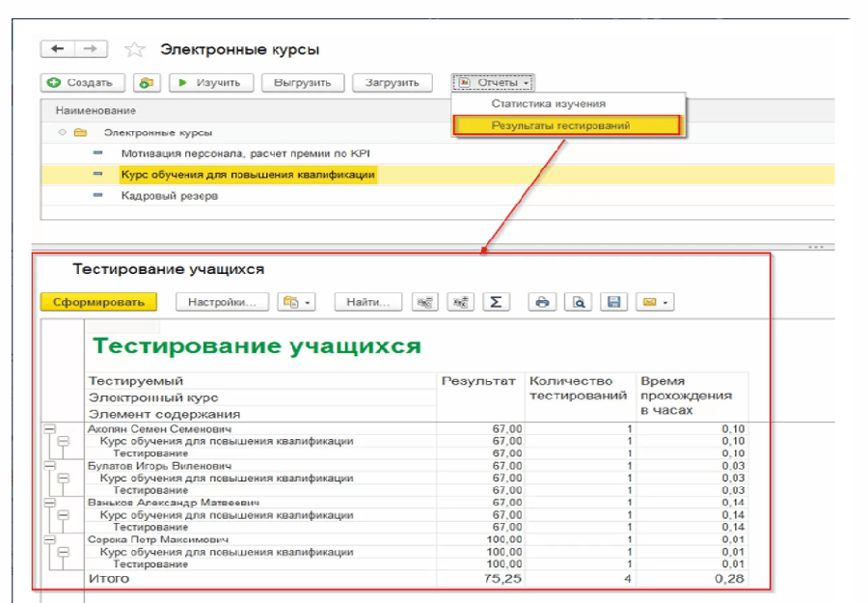Viewport: 868px width, 603px height.
Task: Click the create group folder icon
Action: pos(147,83)
